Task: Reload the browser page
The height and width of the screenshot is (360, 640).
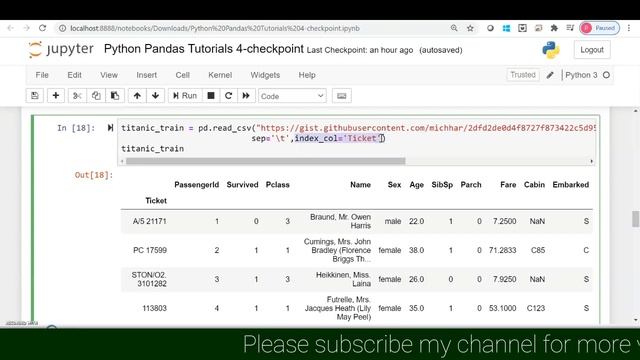Action: click(x=42, y=28)
